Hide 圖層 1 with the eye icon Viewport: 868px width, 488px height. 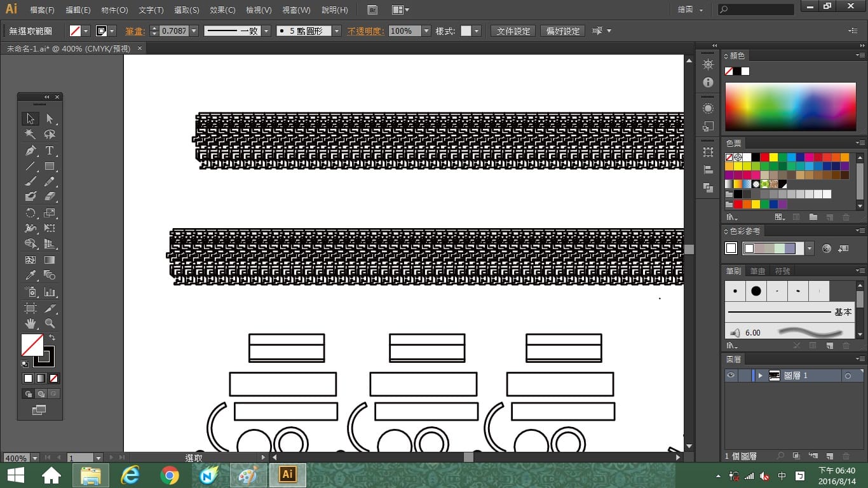point(731,376)
